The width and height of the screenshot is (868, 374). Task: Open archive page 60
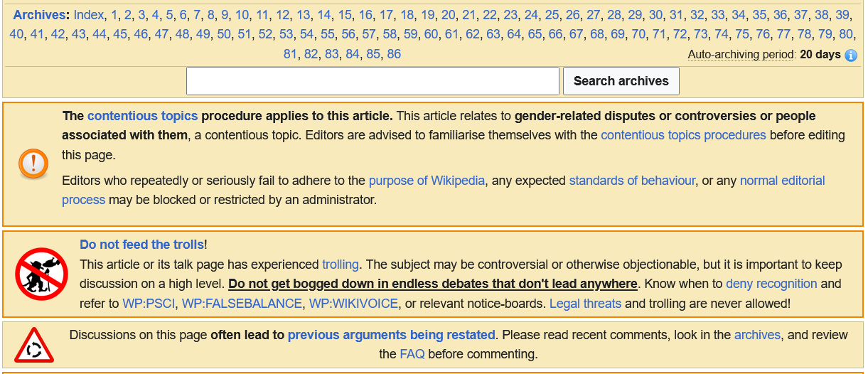[x=432, y=34]
